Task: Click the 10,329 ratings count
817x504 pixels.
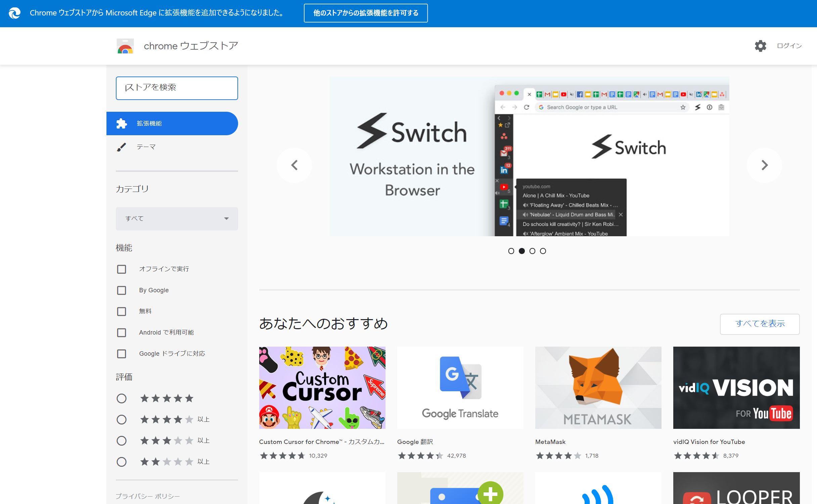Action: tap(318, 456)
